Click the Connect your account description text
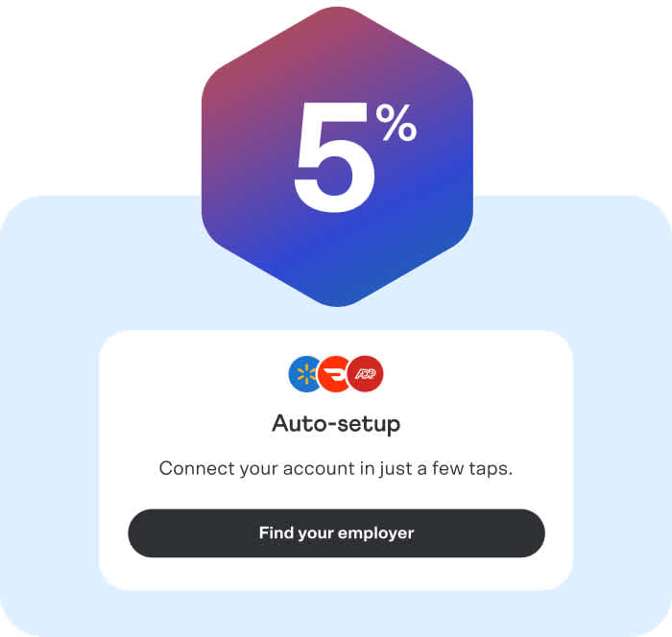Image resolution: width=672 pixels, height=637 pixels. [x=336, y=469]
